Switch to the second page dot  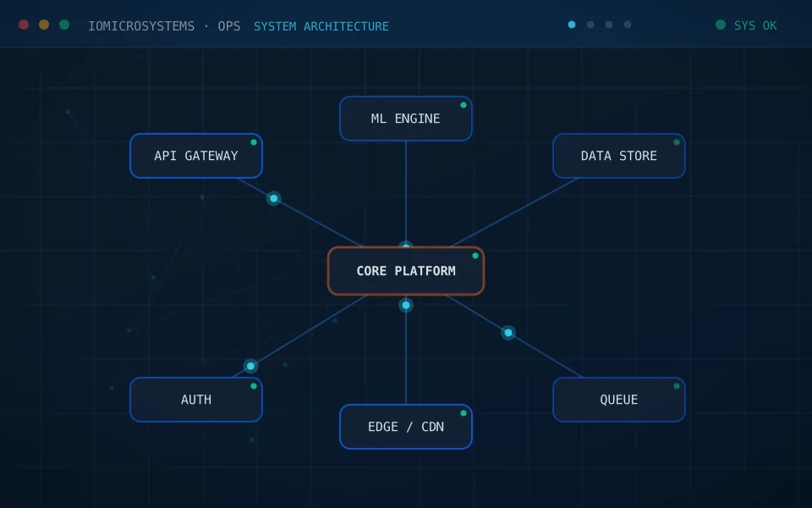590,25
